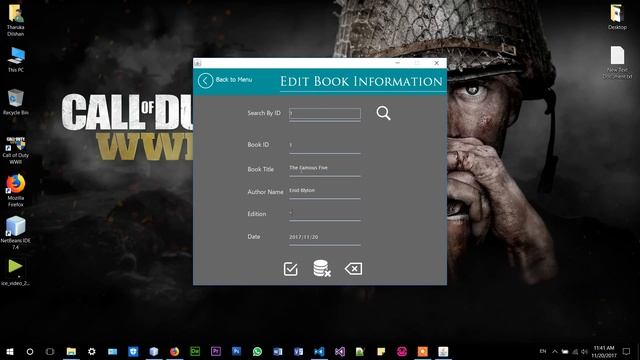Image resolution: width=640 pixels, height=360 pixels.
Task: Close the Edit Book Information window
Action: (437, 63)
